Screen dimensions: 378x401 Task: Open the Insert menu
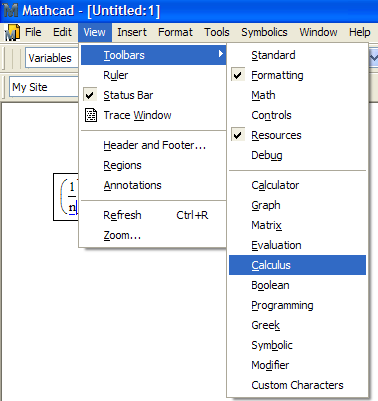[132, 32]
